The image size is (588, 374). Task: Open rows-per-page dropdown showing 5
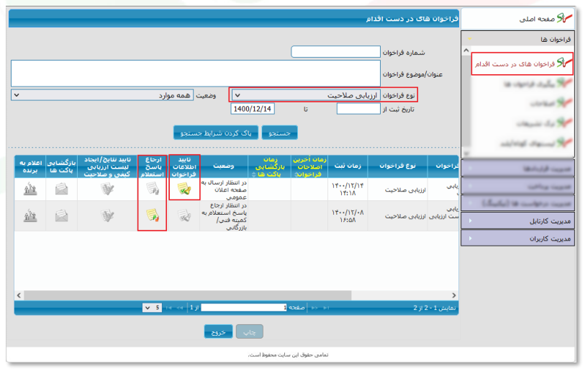tap(152, 308)
